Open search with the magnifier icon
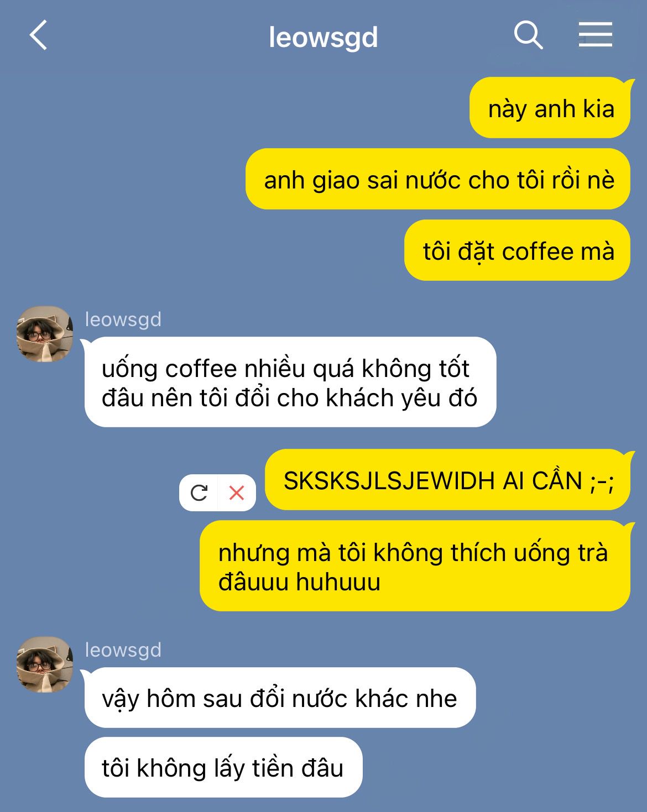The height and width of the screenshot is (812, 647). pyautogui.click(x=528, y=35)
